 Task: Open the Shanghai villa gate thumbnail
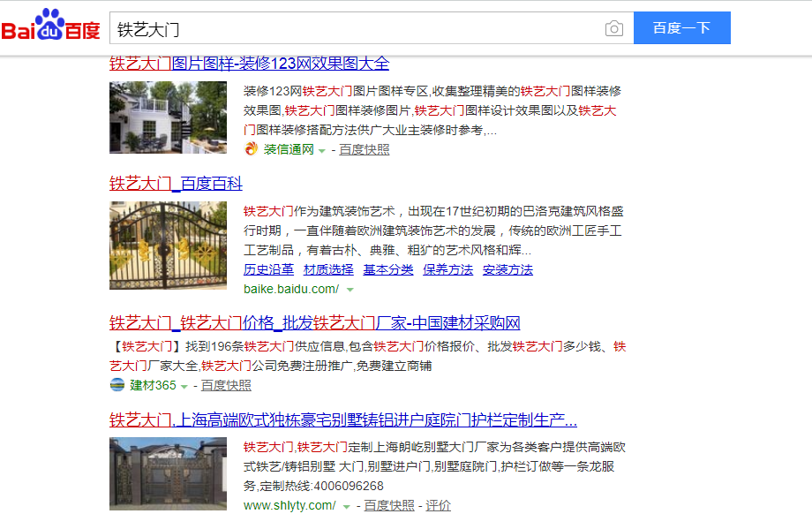168,473
